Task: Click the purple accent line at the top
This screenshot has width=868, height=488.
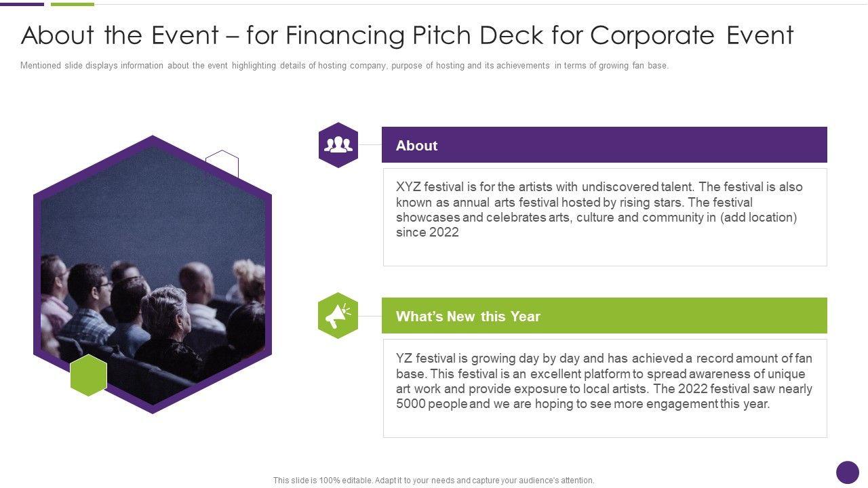Action: [22, 3]
